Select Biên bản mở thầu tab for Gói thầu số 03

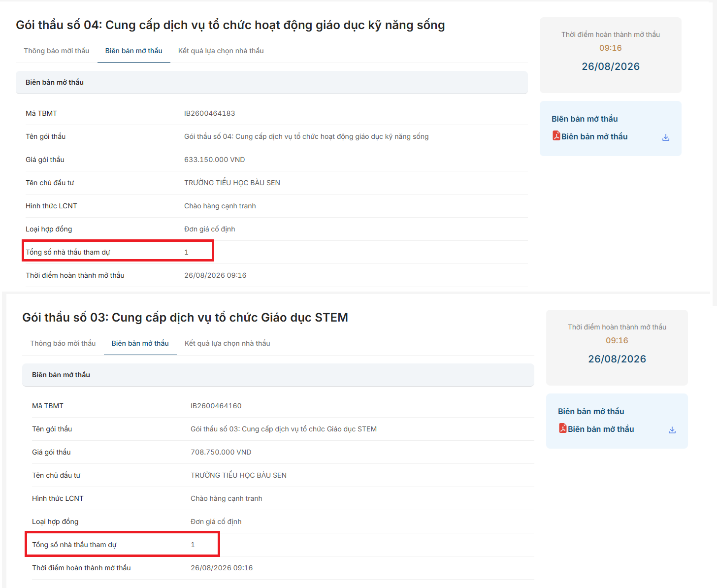pyautogui.click(x=140, y=343)
